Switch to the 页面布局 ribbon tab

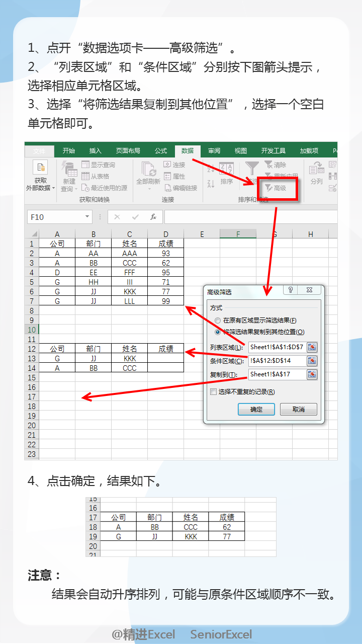pyautogui.click(x=128, y=150)
